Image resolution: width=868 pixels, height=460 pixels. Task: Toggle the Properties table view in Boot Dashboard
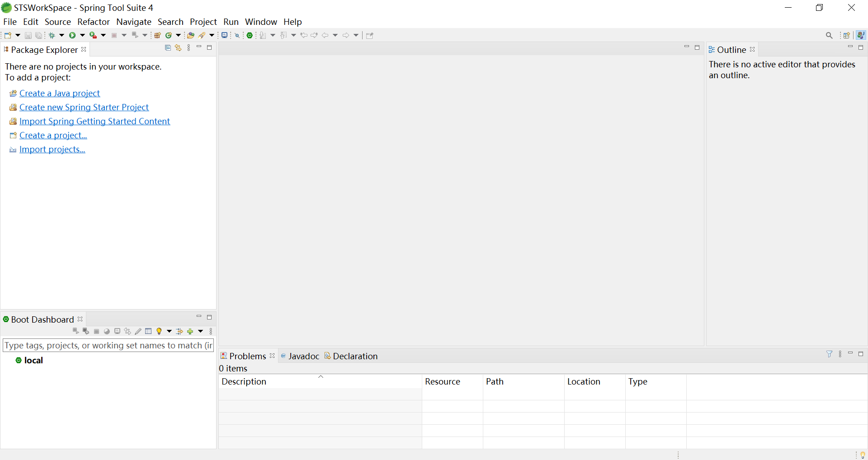[148, 331]
